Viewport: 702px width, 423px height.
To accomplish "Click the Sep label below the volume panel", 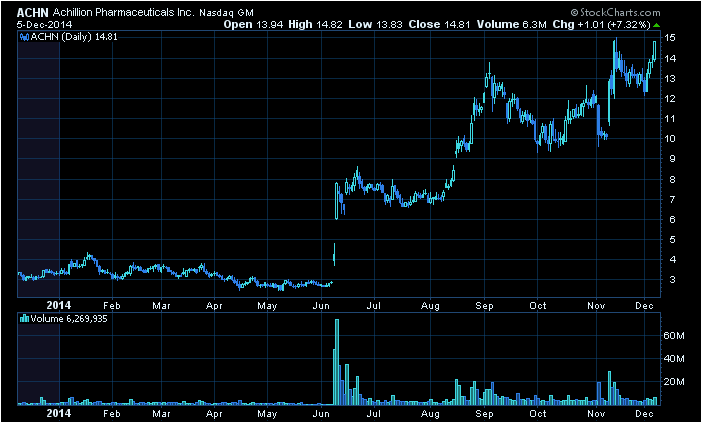I will tap(484, 413).
